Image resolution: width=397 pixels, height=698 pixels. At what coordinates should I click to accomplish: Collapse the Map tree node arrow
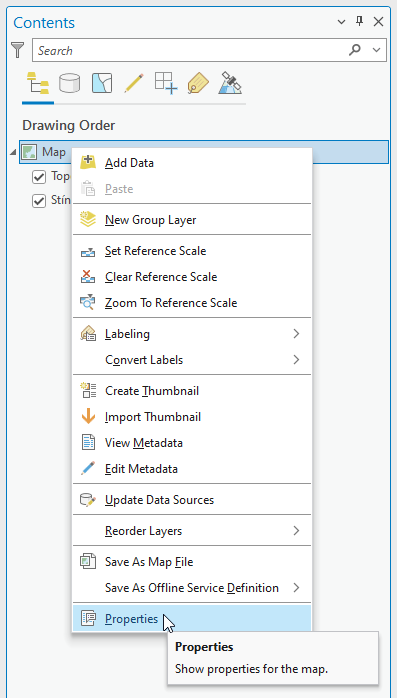pos(13,153)
